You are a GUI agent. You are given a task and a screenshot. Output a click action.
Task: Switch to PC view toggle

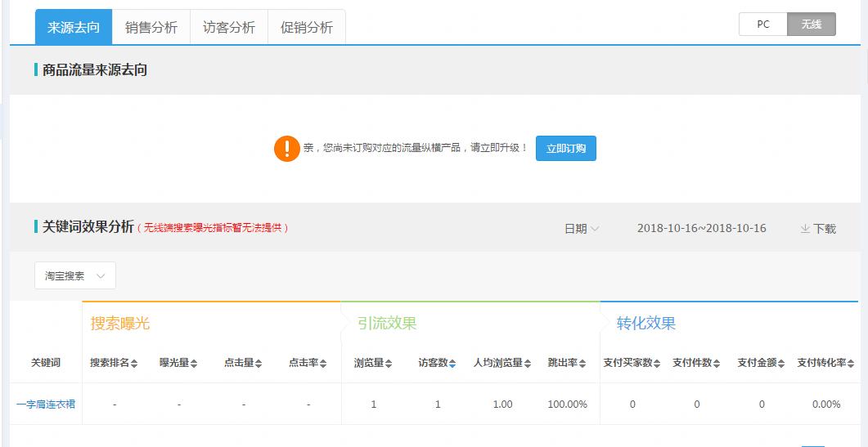point(762,25)
